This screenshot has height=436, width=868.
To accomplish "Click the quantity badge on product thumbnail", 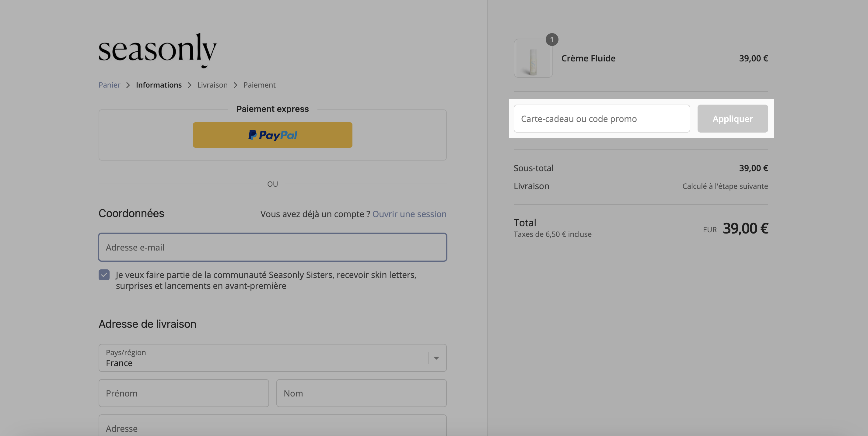I will [552, 40].
